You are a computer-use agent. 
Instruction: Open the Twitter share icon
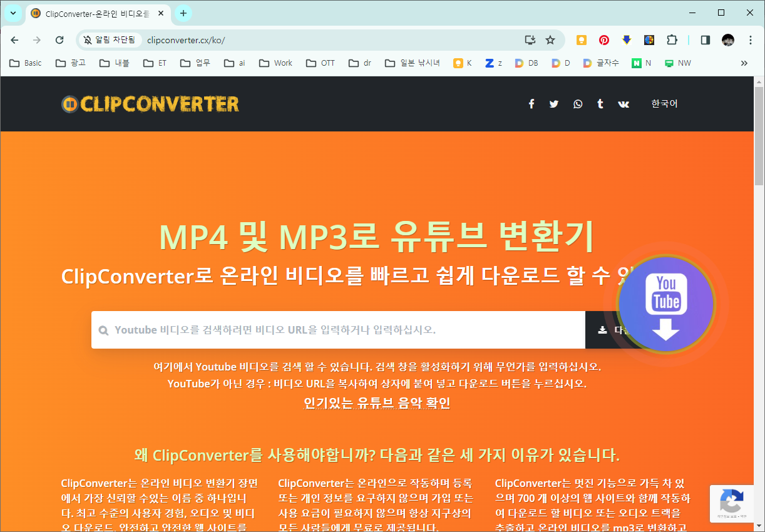pos(554,104)
